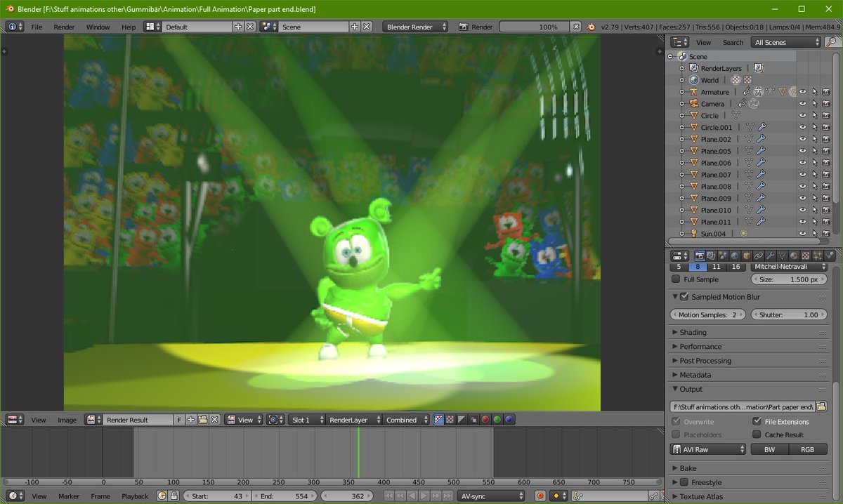The height and width of the screenshot is (504, 843).
Task: Open the Object properties cube icon
Action: point(747,256)
